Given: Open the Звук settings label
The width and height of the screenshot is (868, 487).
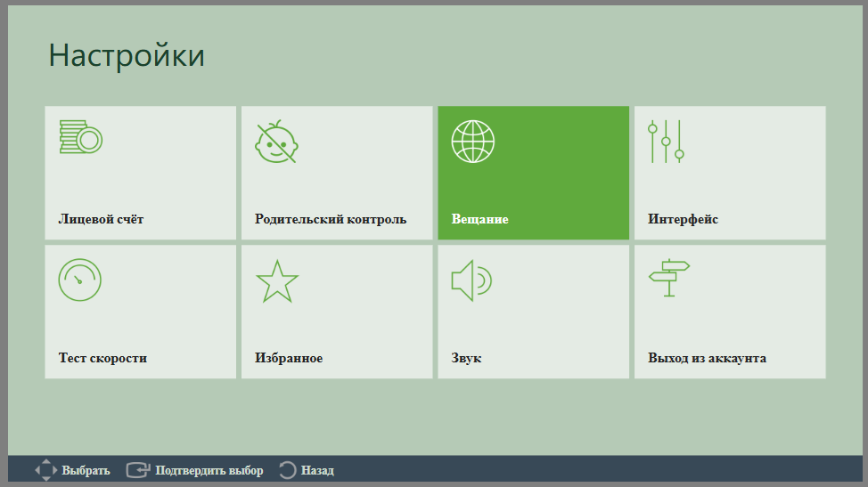Looking at the screenshot, I should pyautogui.click(x=466, y=358).
